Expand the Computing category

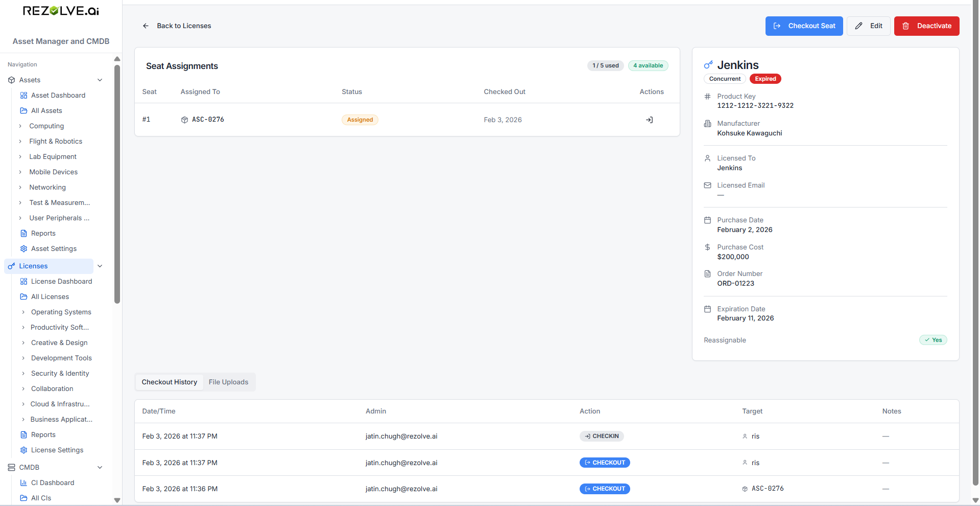pyautogui.click(x=20, y=126)
